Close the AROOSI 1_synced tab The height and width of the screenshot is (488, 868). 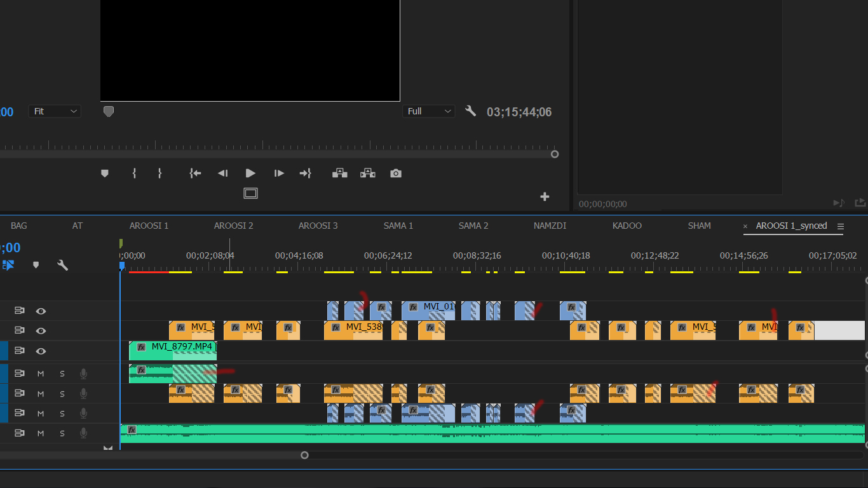coord(745,226)
